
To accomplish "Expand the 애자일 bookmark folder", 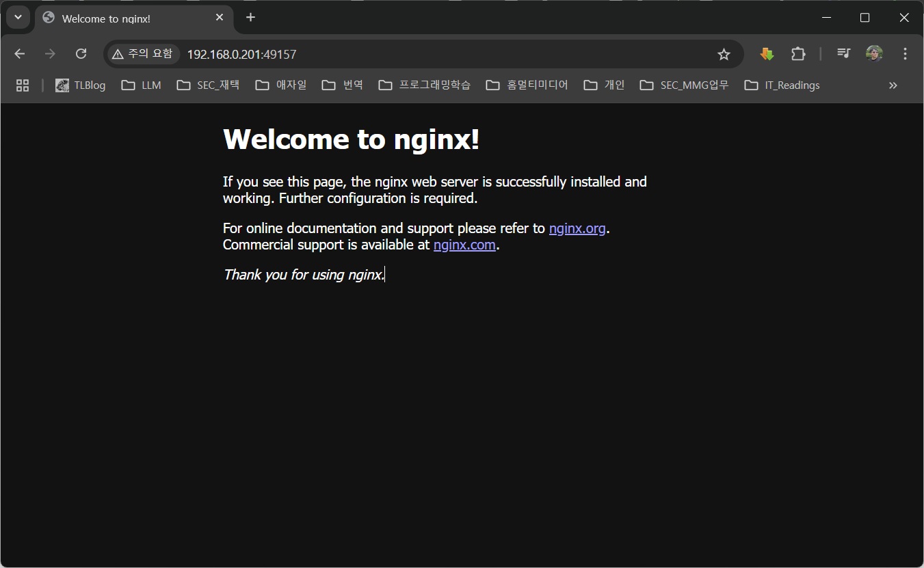I will [x=281, y=85].
